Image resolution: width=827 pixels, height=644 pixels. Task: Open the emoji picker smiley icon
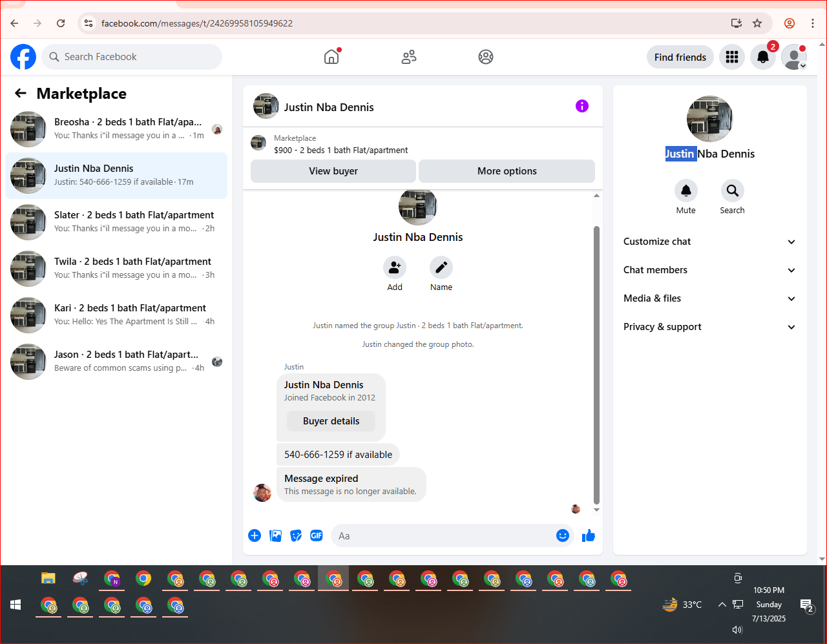(x=563, y=535)
